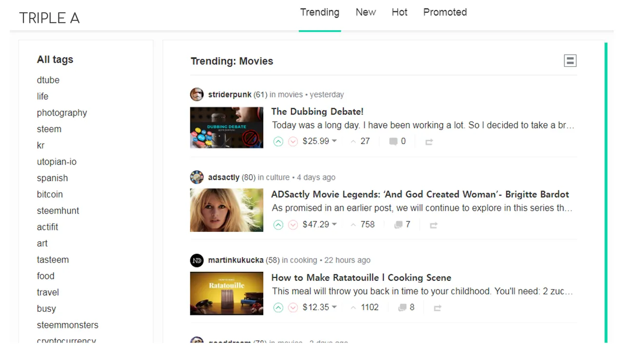Filter by the utopian-io tag
The height and width of the screenshot is (364, 624).
point(57,162)
